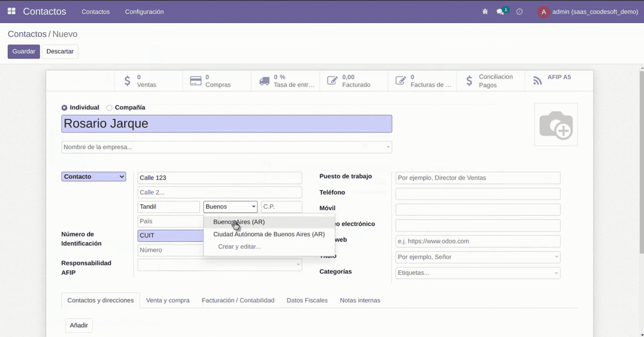Switch to the Datos Fiscales tab

[307, 300]
